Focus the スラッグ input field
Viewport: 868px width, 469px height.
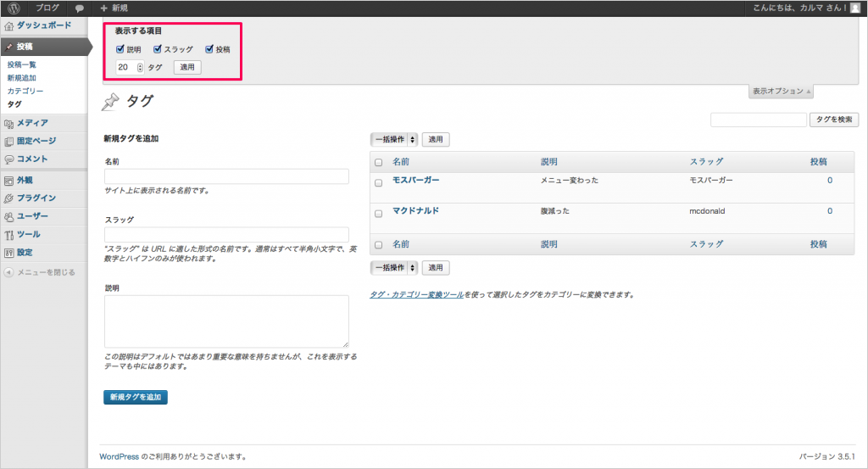pos(226,234)
